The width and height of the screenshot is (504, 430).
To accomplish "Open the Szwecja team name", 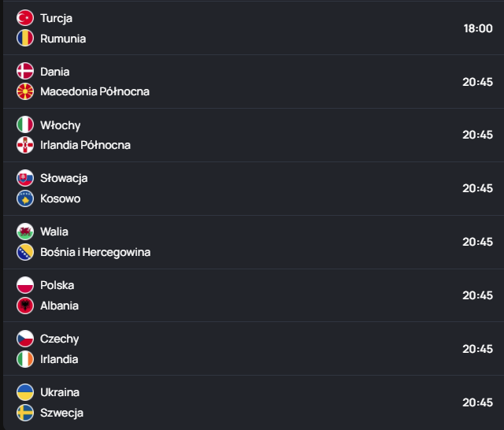I will point(61,413).
